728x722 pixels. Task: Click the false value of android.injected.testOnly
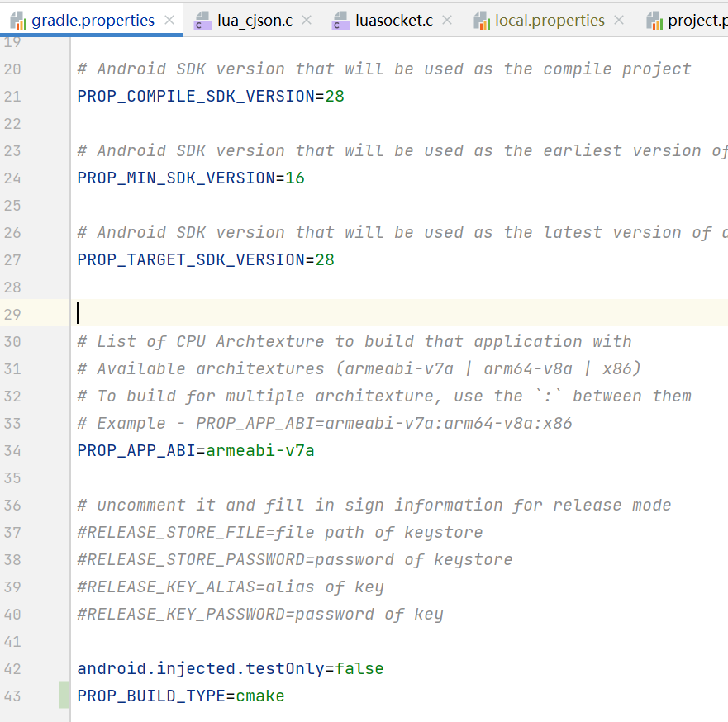[x=359, y=668]
